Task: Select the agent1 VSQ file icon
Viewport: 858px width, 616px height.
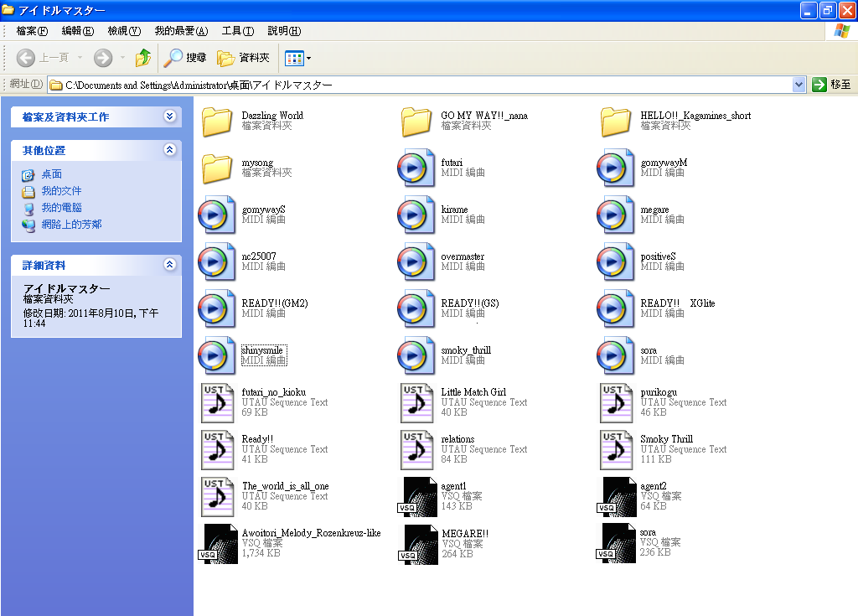Action: (417, 497)
